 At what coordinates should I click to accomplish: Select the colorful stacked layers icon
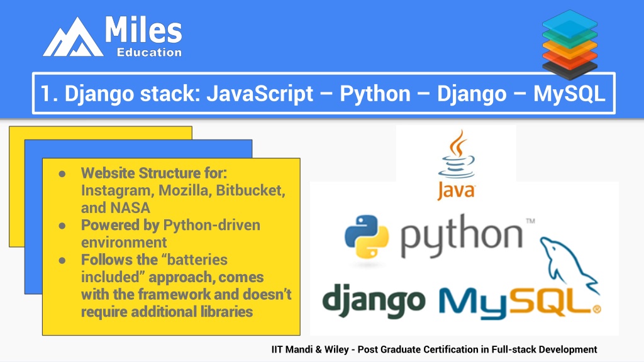(x=570, y=45)
